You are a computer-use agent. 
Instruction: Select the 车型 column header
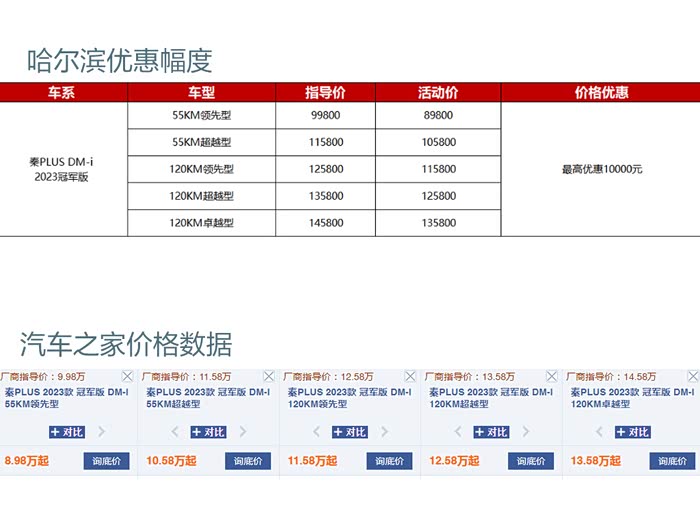(x=201, y=92)
